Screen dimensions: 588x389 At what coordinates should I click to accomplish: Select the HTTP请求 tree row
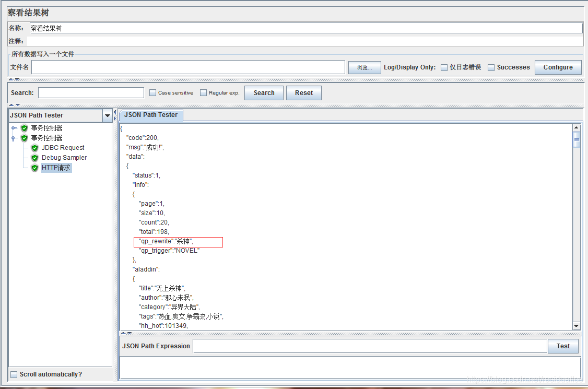[x=56, y=168]
